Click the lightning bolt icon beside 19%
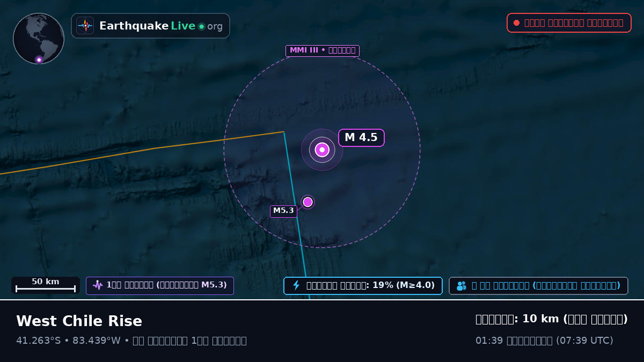644x362 pixels. point(296,285)
